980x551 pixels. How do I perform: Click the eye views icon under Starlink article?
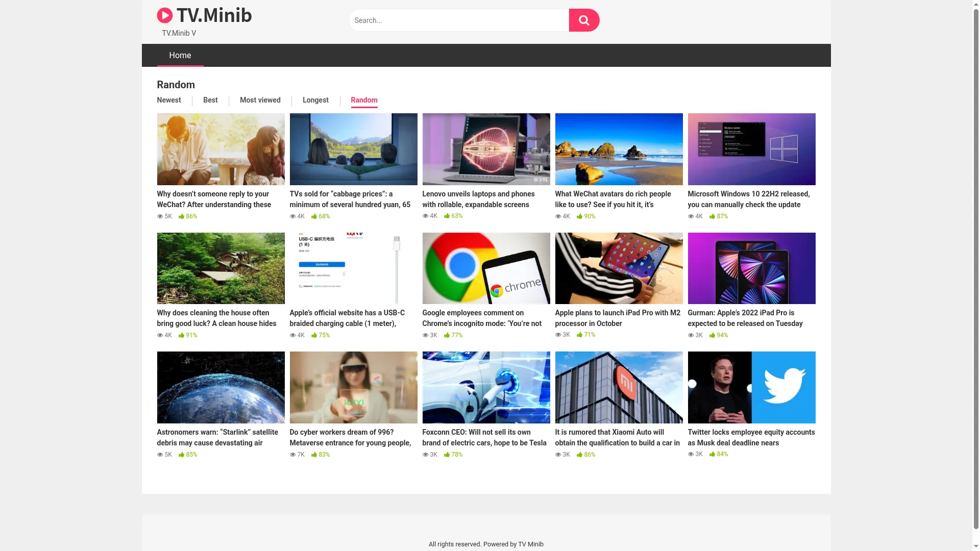pos(160,455)
